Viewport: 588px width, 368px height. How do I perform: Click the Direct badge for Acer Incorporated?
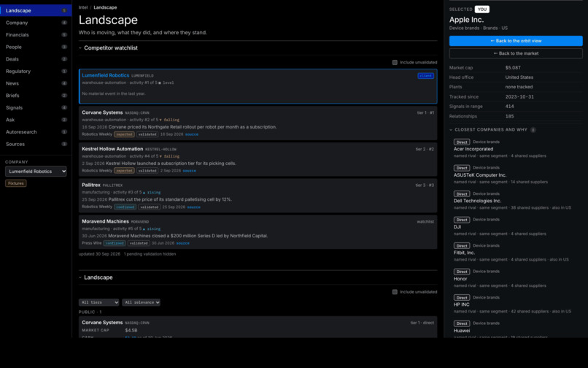click(462, 142)
